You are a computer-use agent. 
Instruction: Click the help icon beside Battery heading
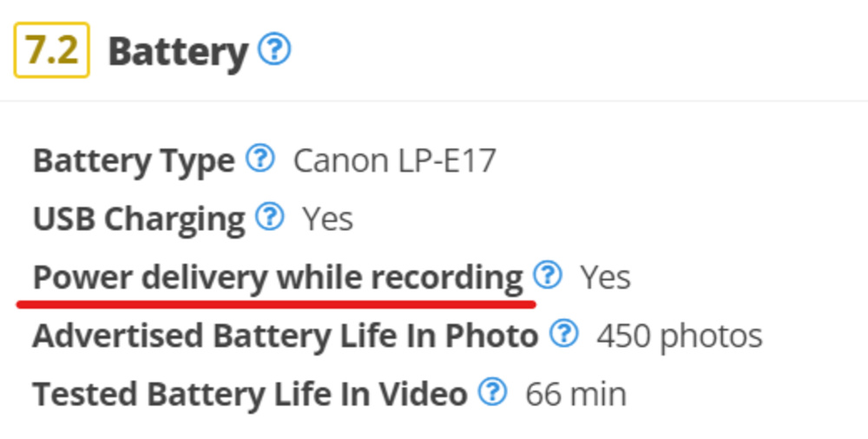tap(274, 50)
